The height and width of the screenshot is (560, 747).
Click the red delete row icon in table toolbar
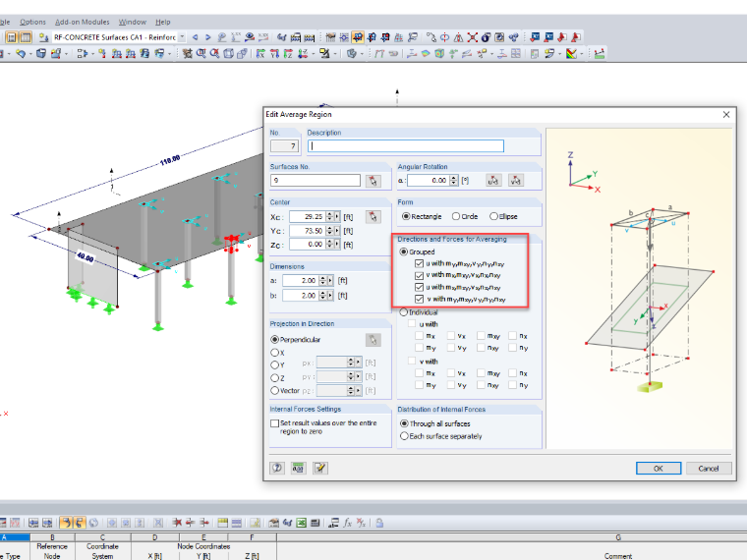coord(177,523)
